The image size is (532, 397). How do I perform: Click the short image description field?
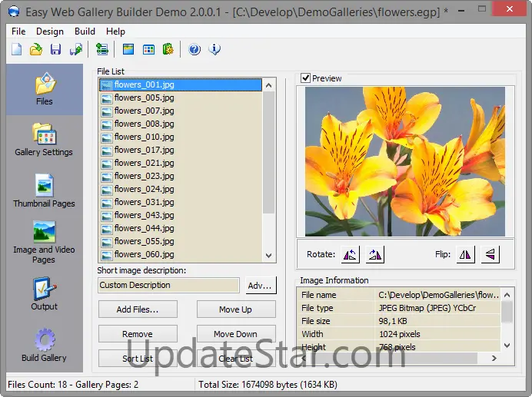(168, 285)
